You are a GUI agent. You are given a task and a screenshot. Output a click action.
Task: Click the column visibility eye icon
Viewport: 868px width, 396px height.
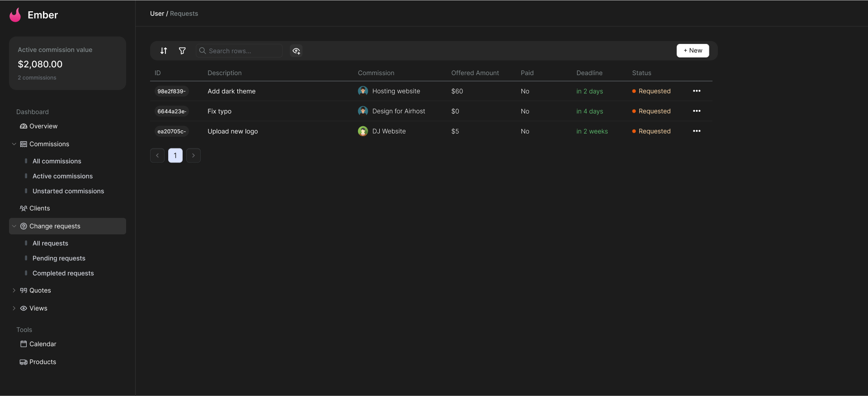[x=296, y=51]
